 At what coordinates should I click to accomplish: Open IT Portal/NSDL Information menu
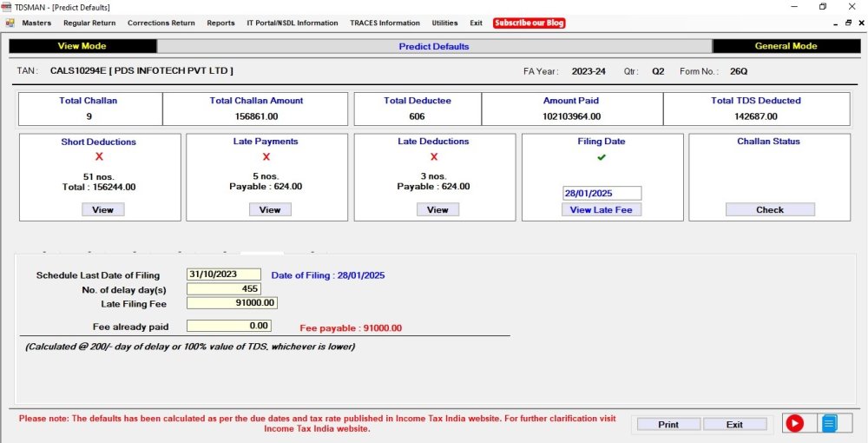pos(293,23)
